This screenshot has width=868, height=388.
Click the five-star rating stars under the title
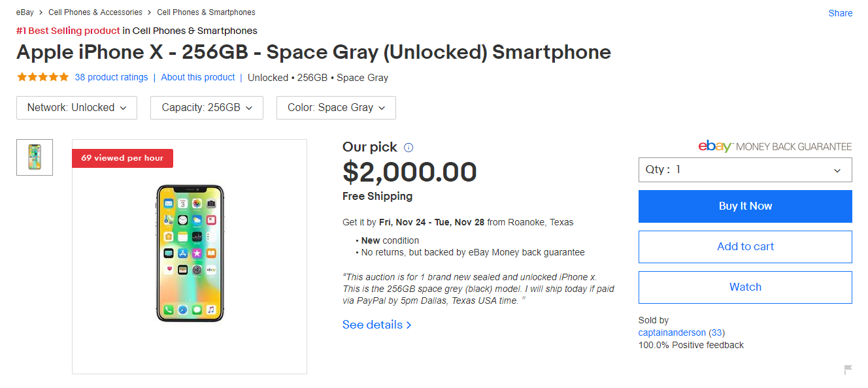pyautogui.click(x=42, y=76)
